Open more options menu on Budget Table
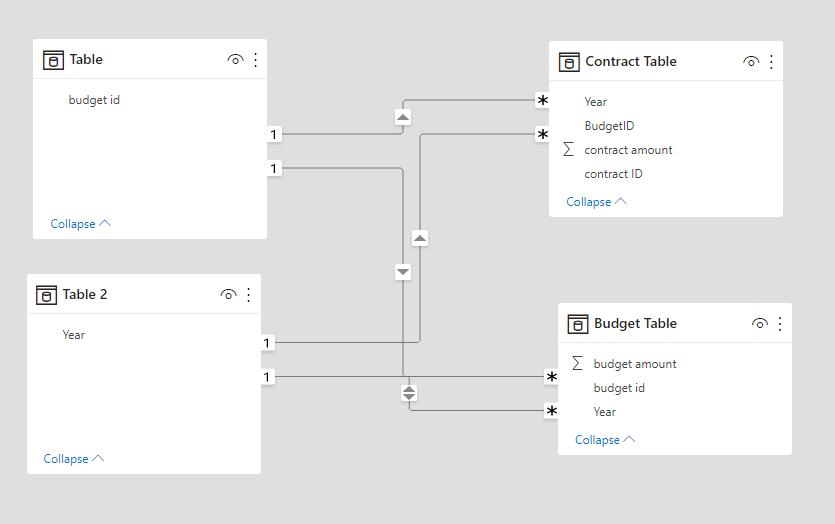This screenshot has width=835, height=524. pos(780,323)
